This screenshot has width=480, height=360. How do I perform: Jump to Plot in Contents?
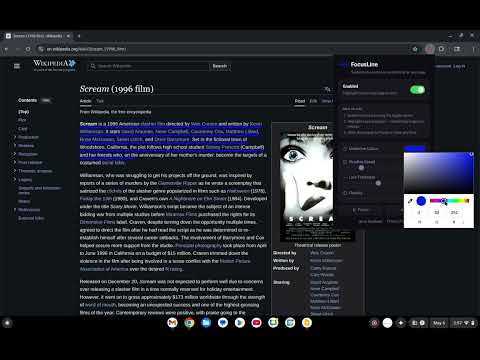(22, 120)
